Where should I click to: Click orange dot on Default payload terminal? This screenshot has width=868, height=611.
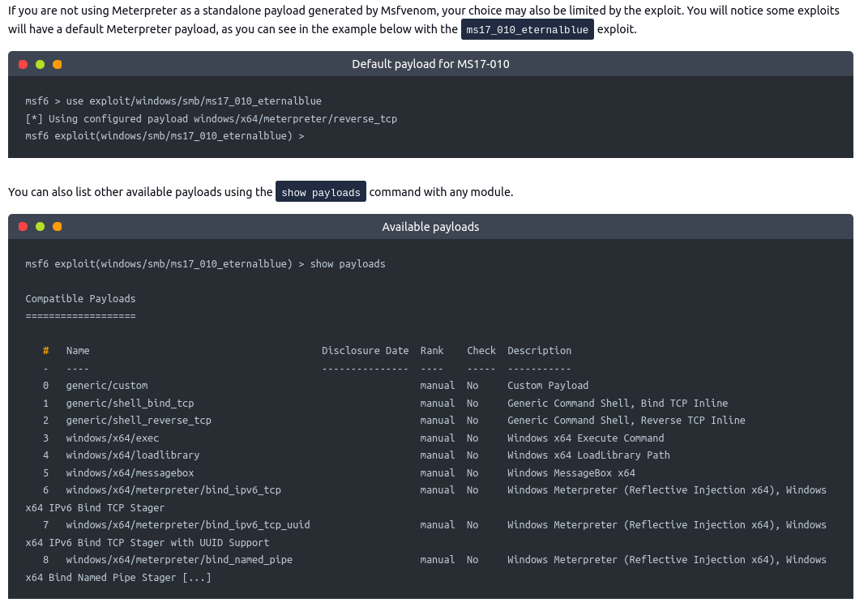pyautogui.click(x=58, y=65)
